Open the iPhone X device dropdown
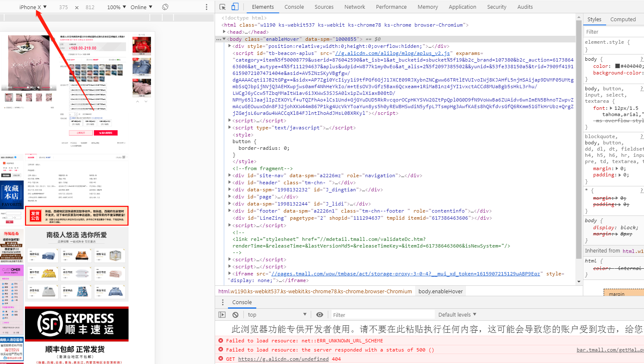Image resolution: width=644 pixels, height=364 pixels. pyautogui.click(x=33, y=7)
